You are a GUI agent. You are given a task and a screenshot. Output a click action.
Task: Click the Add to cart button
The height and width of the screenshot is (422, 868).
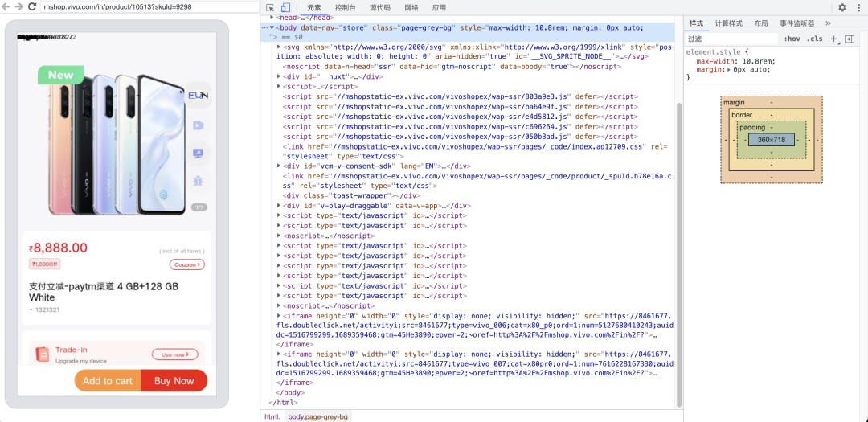pyautogui.click(x=108, y=380)
